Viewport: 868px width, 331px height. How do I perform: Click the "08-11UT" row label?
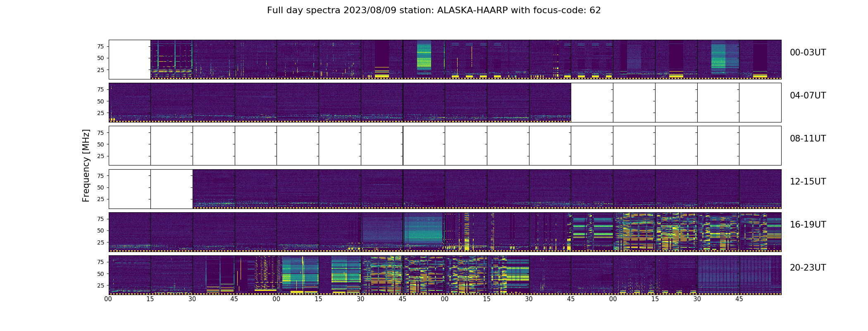point(808,139)
